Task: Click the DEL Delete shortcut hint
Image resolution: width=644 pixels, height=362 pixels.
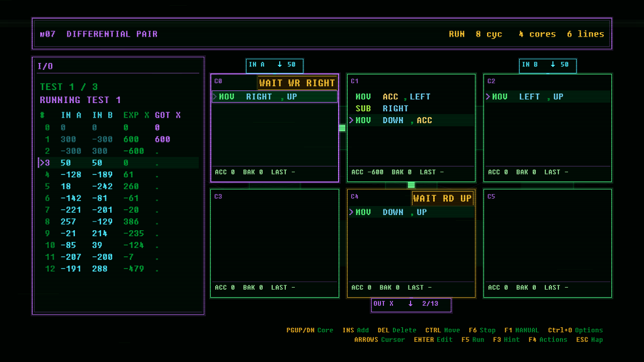Action: point(397,330)
